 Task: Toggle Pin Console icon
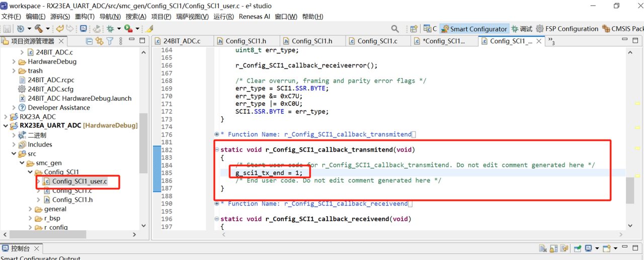tap(576, 248)
